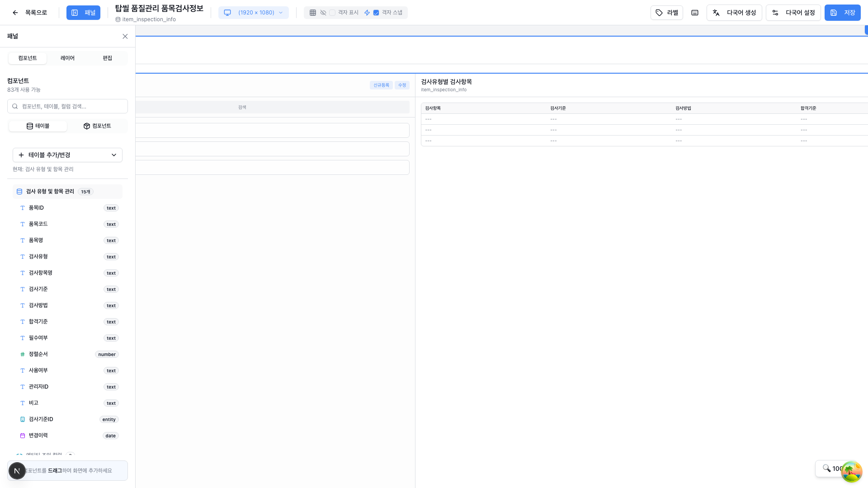Click the lightning bolt snap icon
The width and height of the screenshot is (868, 488).
coord(367,13)
